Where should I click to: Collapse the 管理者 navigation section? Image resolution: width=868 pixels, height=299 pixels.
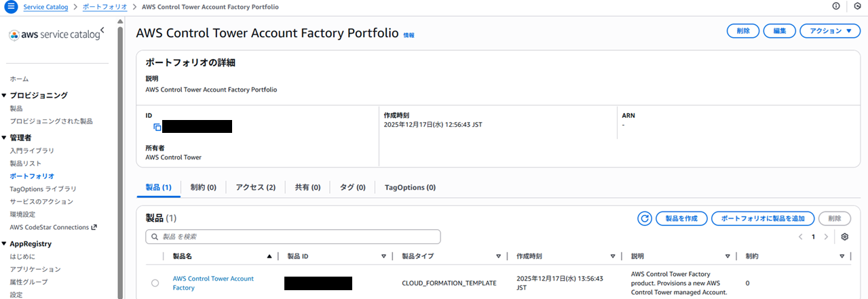4,138
